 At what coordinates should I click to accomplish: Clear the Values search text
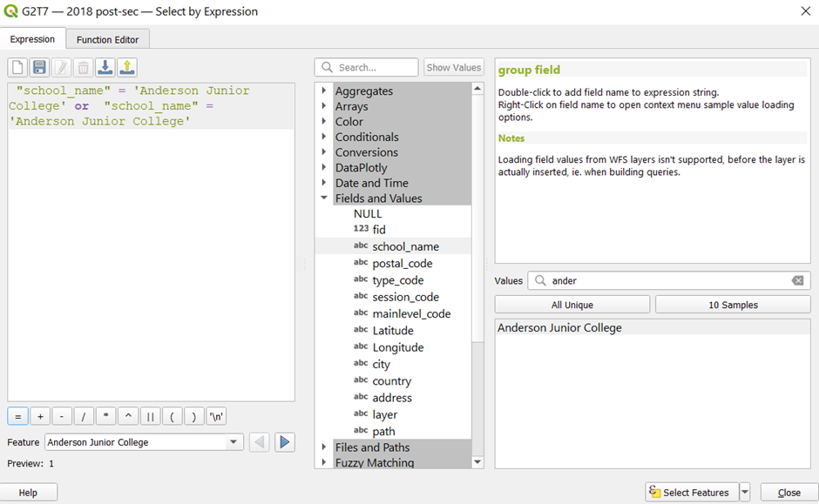[x=797, y=281]
